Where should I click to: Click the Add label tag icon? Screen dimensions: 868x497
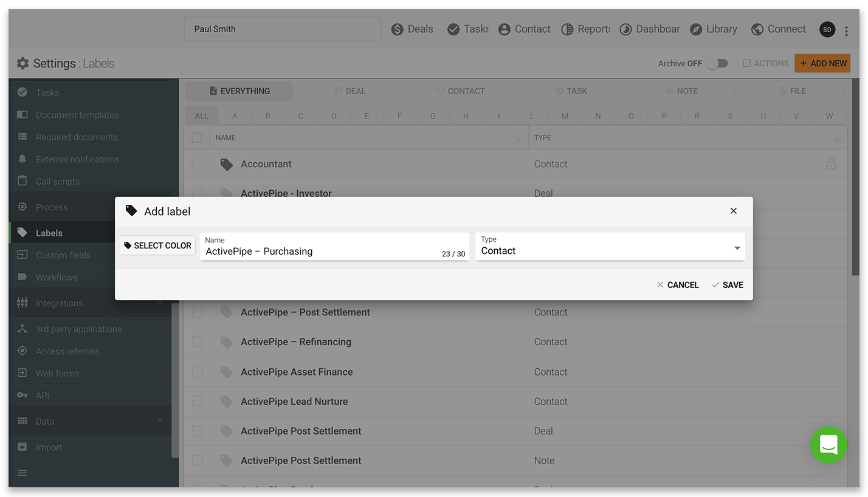point(131,211)
